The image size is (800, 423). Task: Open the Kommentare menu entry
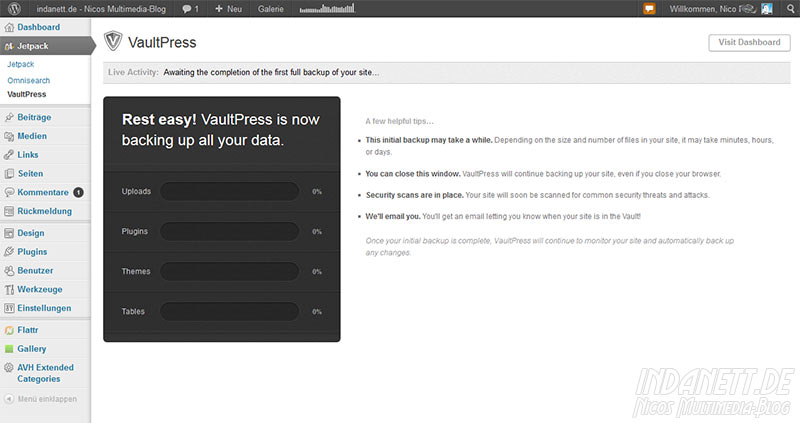(43, 192)
